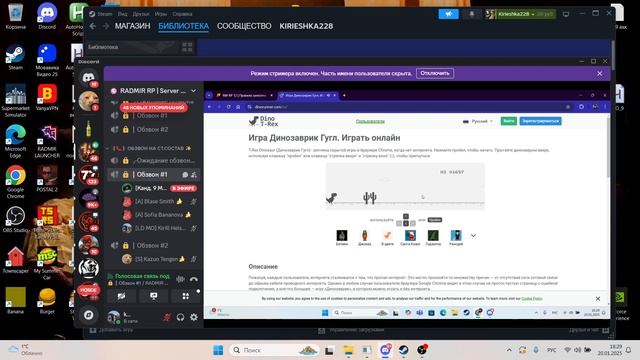Click green login button on Dino page
The height and width of the screenshot is (360, 640).
click(509, 121)
